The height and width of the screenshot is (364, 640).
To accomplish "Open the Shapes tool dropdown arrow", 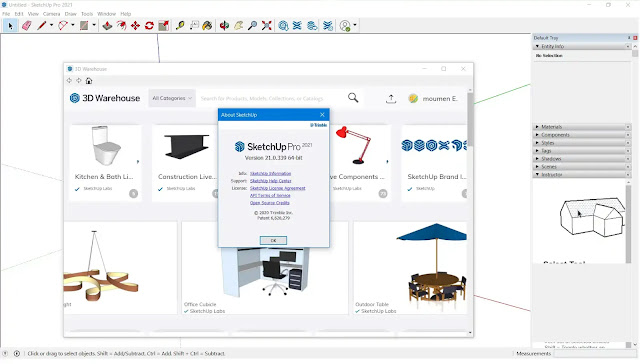I will pyautogui.click(x=94, y=25).
